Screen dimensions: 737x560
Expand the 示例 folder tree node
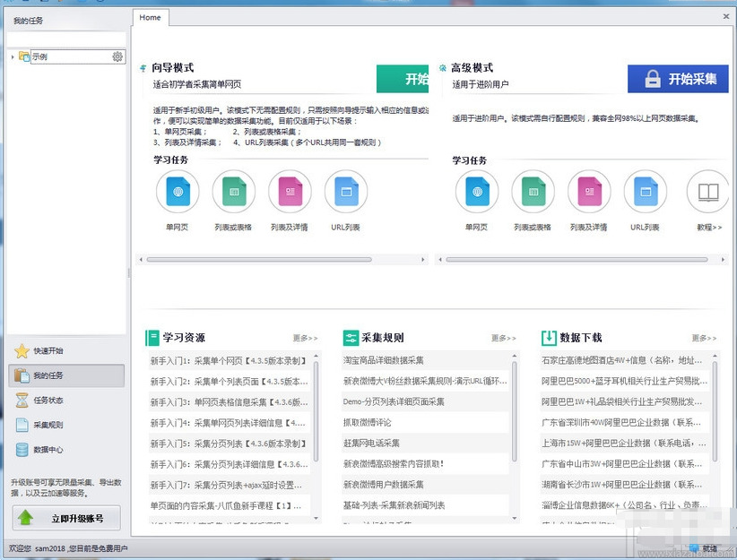click(13, 57)
